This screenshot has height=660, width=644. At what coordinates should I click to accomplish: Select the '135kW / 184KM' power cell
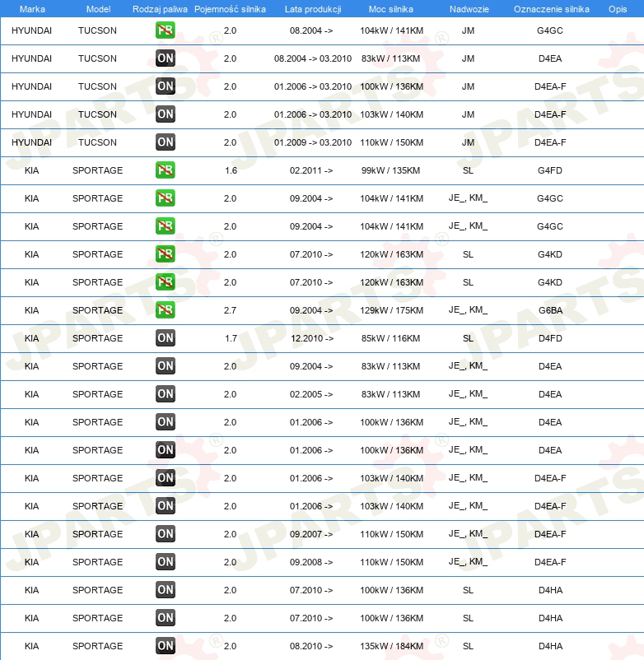[x=392, y=646]
